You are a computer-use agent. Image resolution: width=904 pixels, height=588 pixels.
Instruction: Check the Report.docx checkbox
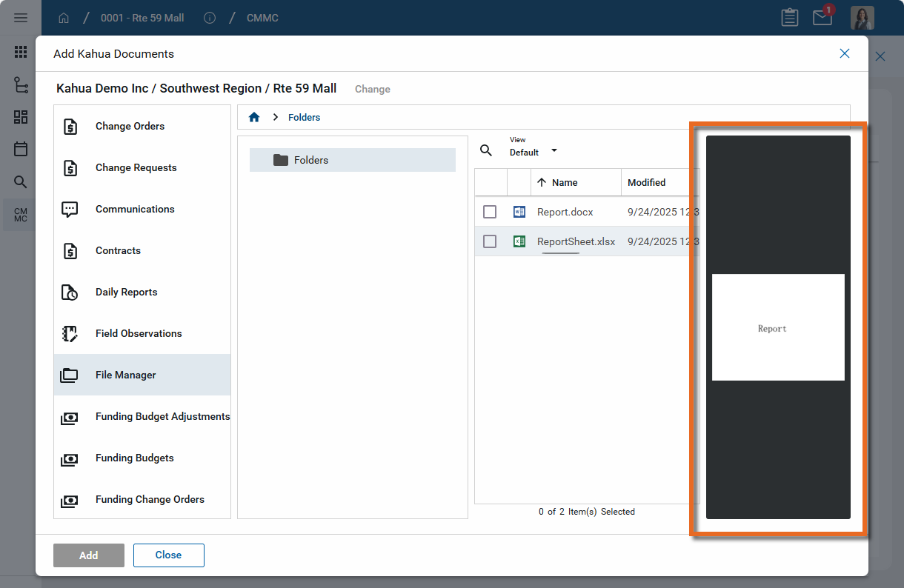(490, 212)
